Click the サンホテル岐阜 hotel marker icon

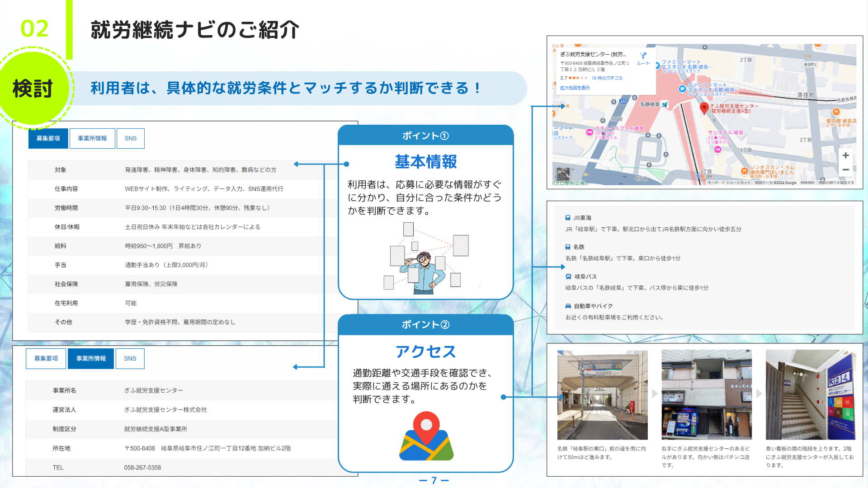coord(717,150)
